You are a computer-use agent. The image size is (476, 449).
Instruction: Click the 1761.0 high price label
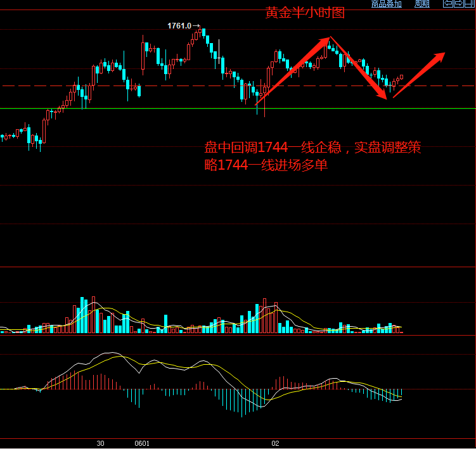pyautogui.click(x=179, y=26)
